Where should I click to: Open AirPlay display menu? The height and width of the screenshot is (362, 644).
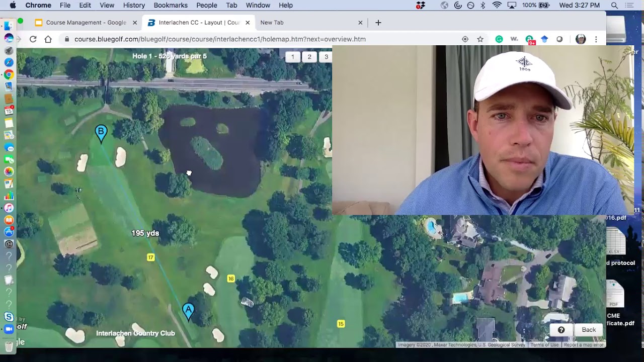point(512,6)
